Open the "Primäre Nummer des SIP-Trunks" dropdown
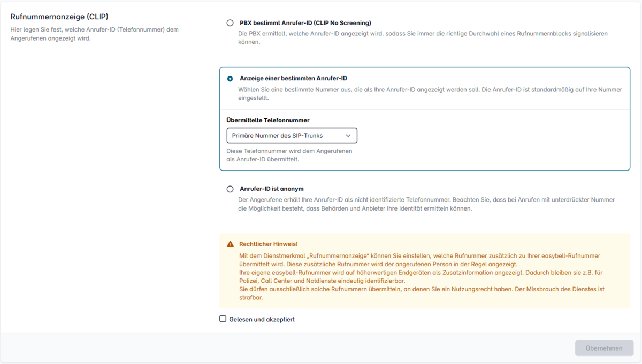The width and height of the screenshot is (642, 364). coord(286,136)
